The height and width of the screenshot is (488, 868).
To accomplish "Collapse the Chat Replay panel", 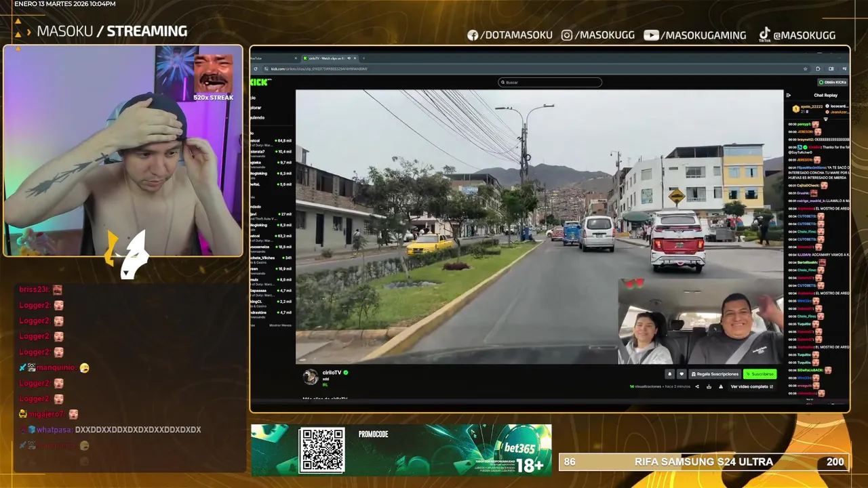I will pos(789,96).
